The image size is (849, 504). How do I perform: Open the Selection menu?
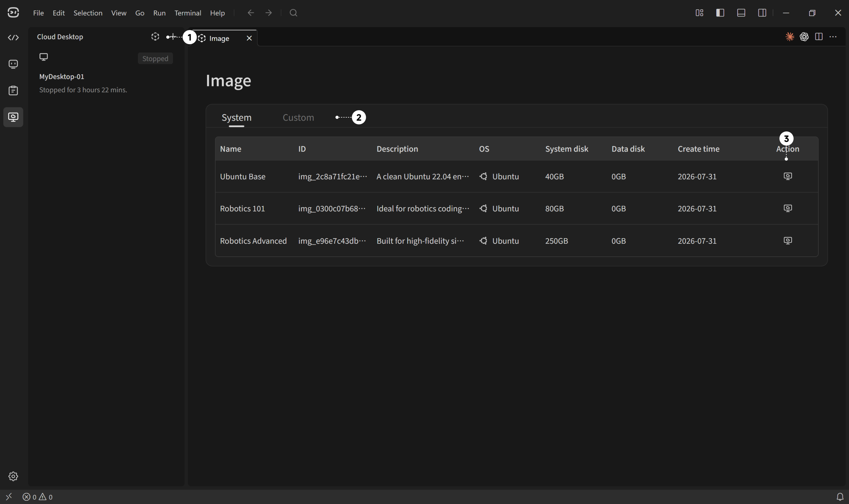pos(88,13)
